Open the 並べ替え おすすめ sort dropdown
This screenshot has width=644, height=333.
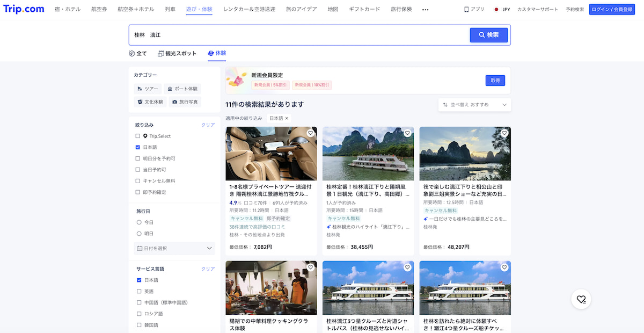(474, 105)
